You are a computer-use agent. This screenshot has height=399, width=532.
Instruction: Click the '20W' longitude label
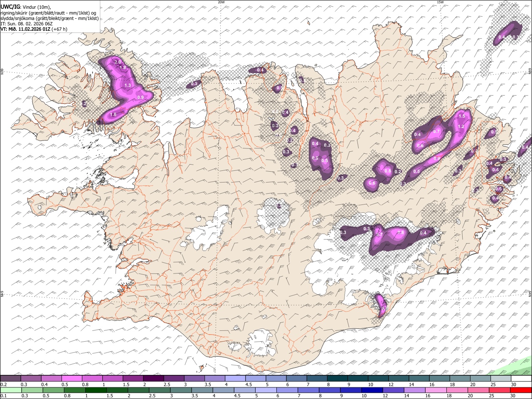coord(221,2)
